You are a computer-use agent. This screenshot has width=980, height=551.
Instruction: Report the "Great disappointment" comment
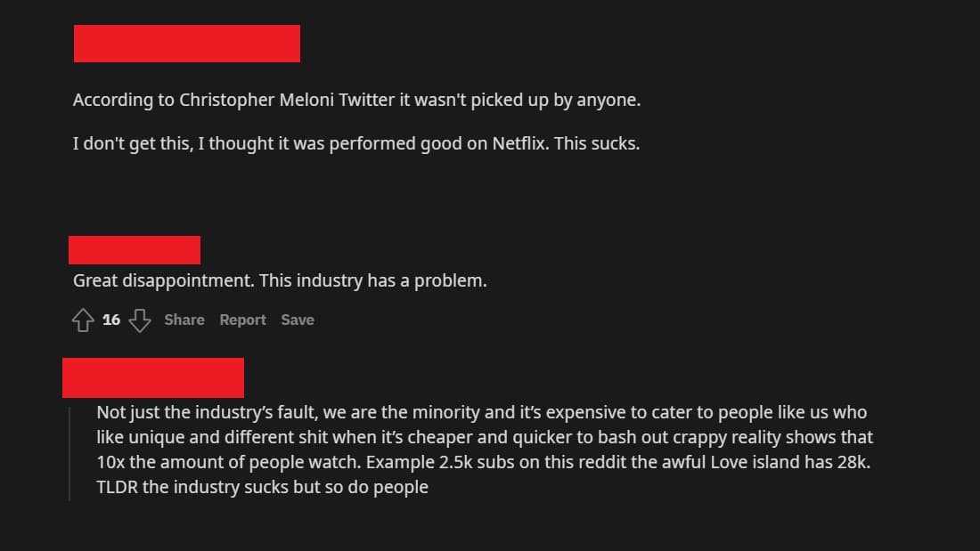coord(242,320)
